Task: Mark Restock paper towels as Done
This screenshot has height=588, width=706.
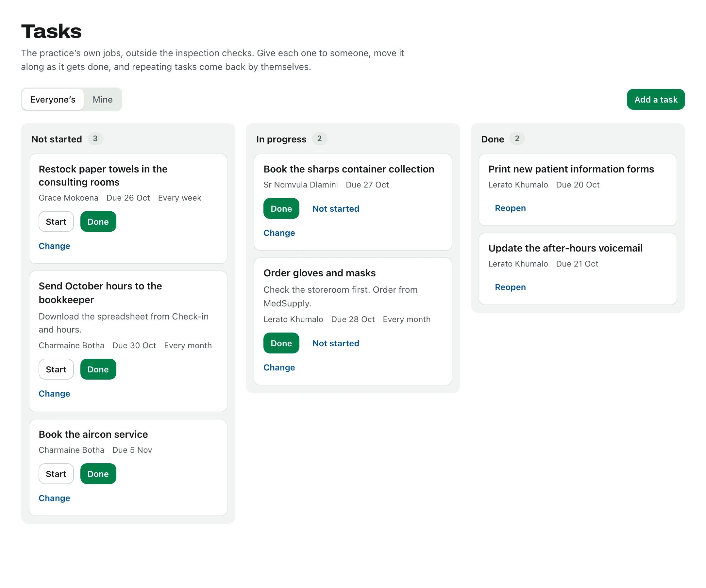Action: 98,222
